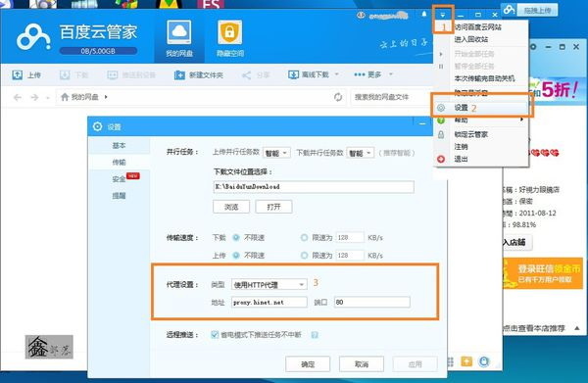Click the 下载 download toolbar icon
This screenshot has height=383, width=588.
point(65,75)
